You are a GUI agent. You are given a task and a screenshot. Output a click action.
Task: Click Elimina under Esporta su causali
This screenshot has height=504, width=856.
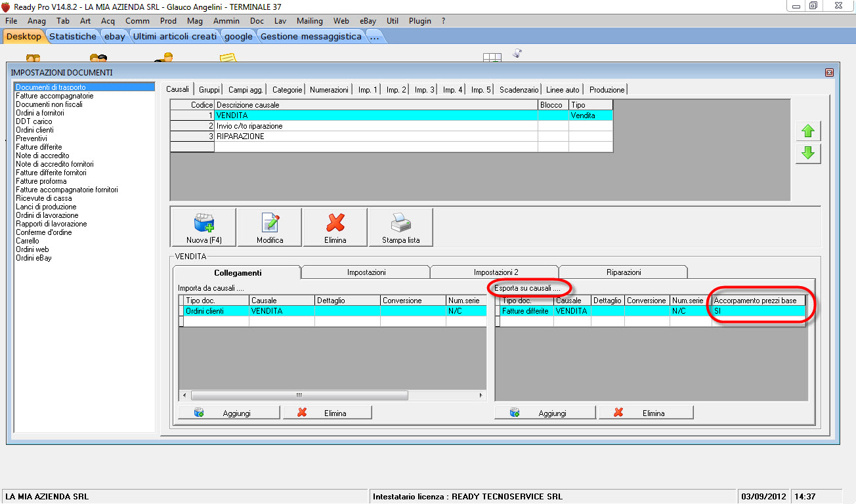[x=646, y=413]
